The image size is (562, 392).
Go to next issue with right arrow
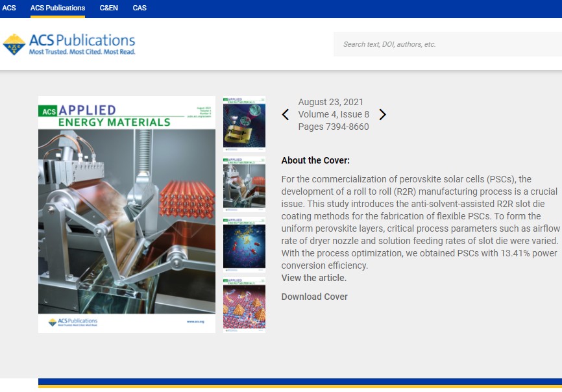[382, 115]
